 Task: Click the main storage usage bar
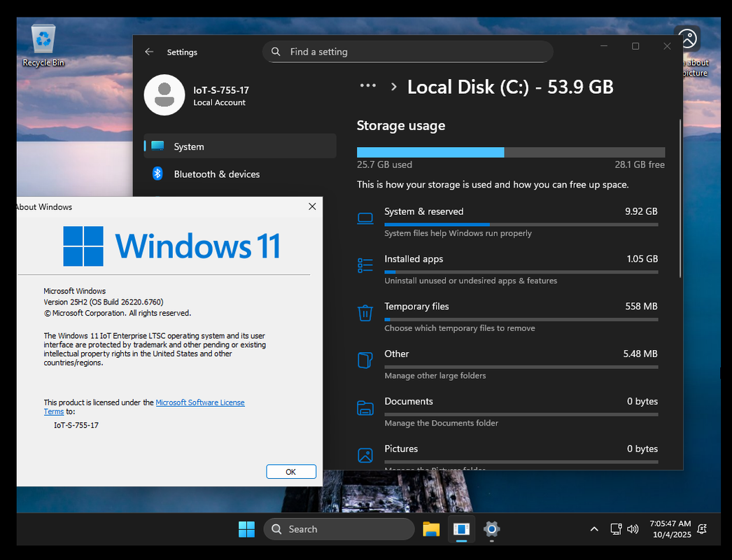[511, 153]
